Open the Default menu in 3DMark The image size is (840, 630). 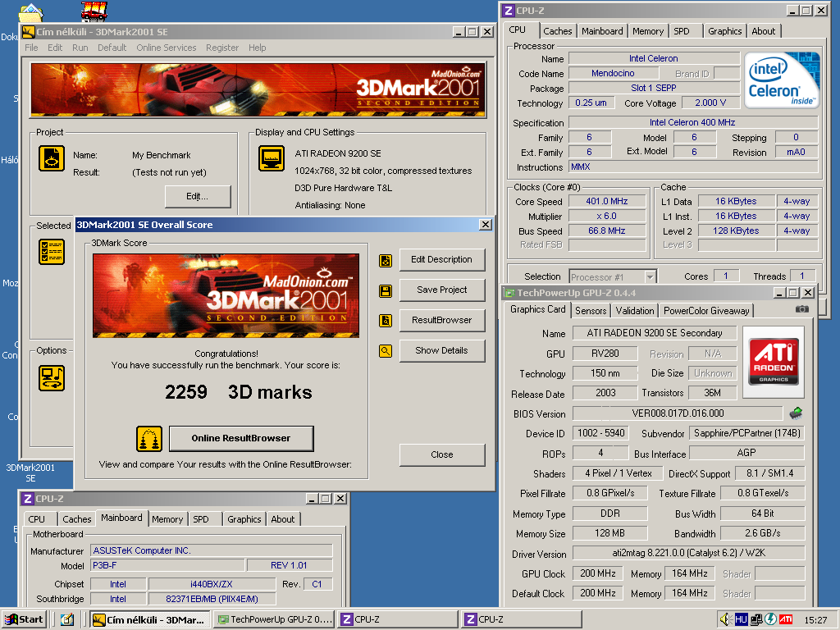click(112, 48)
